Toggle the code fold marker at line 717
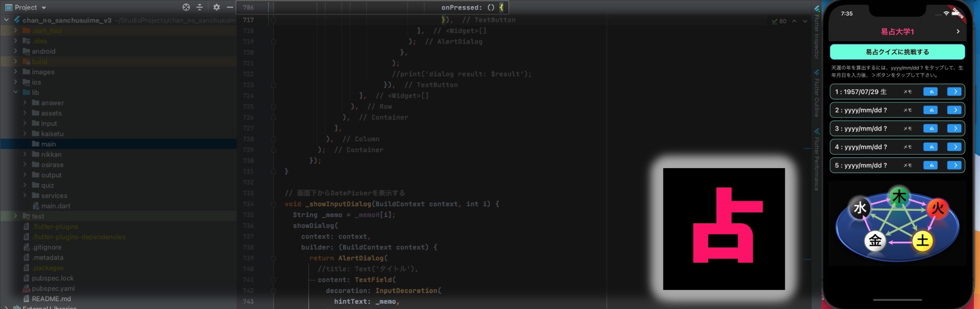This screenshot has height=309, width=980. (273, 20)
